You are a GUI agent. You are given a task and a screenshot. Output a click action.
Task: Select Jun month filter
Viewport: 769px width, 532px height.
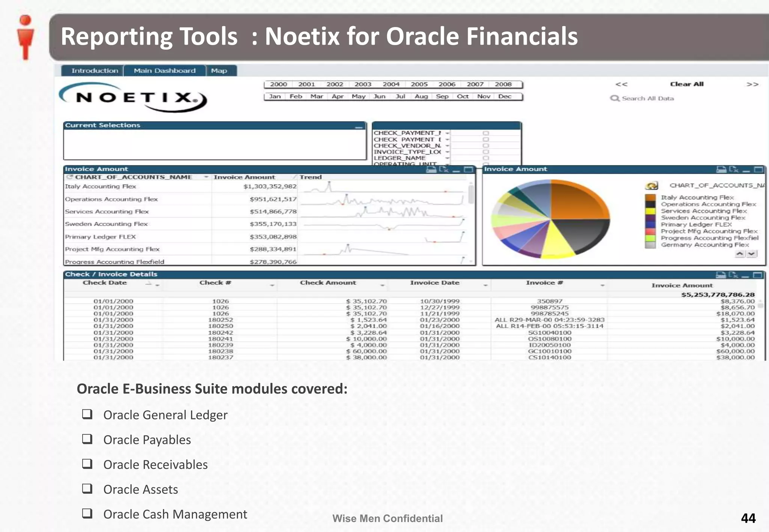(379, 96)
